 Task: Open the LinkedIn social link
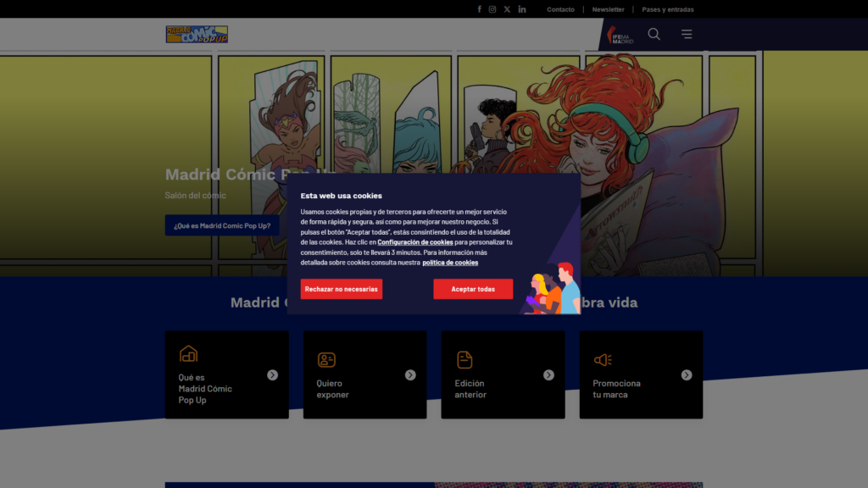click(x=522, y=9)
